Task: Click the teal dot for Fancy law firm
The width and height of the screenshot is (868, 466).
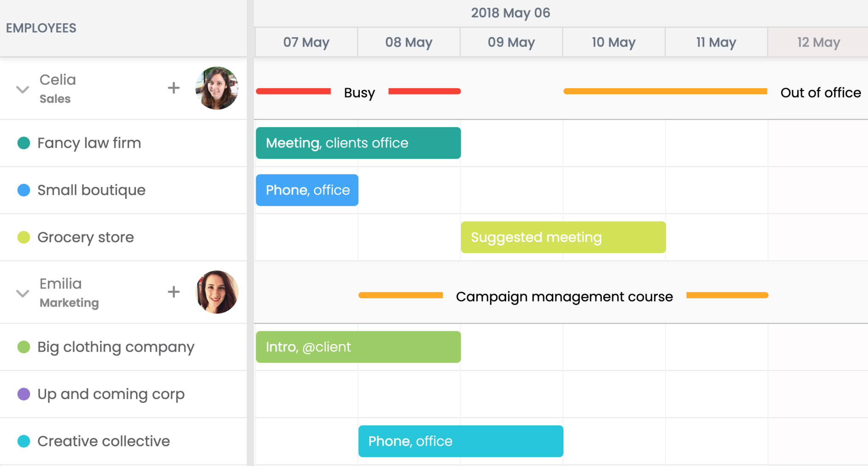Action: tap(24, 143)
